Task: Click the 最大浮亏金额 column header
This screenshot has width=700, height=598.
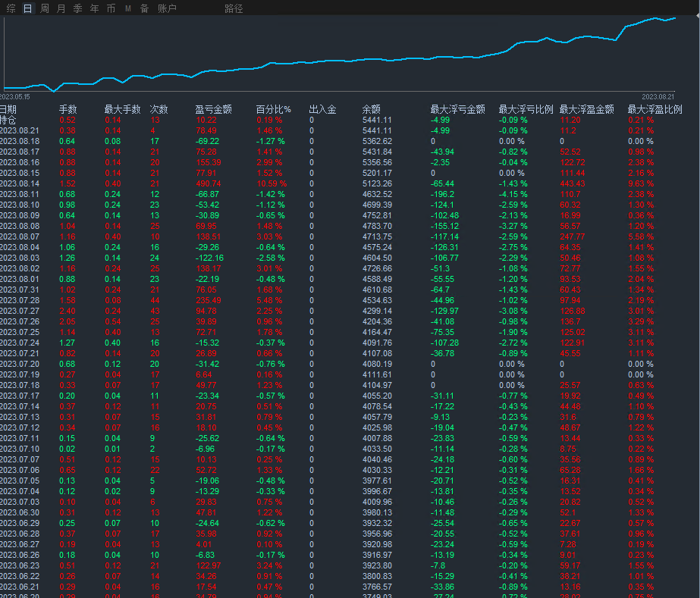Action: point(457,109)
